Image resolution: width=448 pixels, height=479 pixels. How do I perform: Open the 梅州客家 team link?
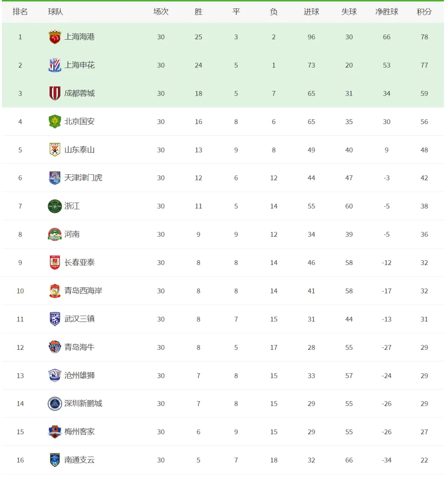point(79,431)
